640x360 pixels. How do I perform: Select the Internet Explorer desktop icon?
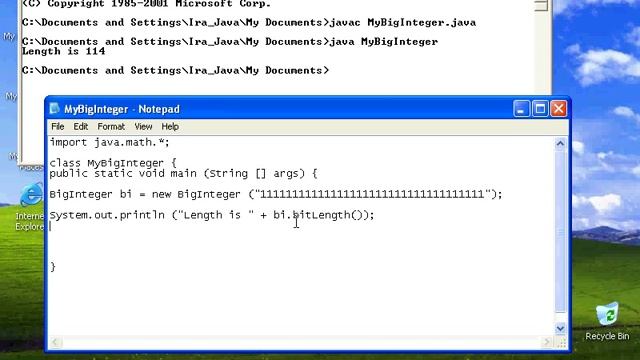[x=31, y=207]
